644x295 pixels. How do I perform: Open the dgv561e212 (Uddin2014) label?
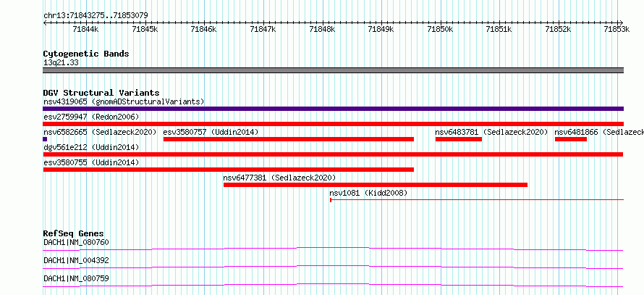click(91, 147)
